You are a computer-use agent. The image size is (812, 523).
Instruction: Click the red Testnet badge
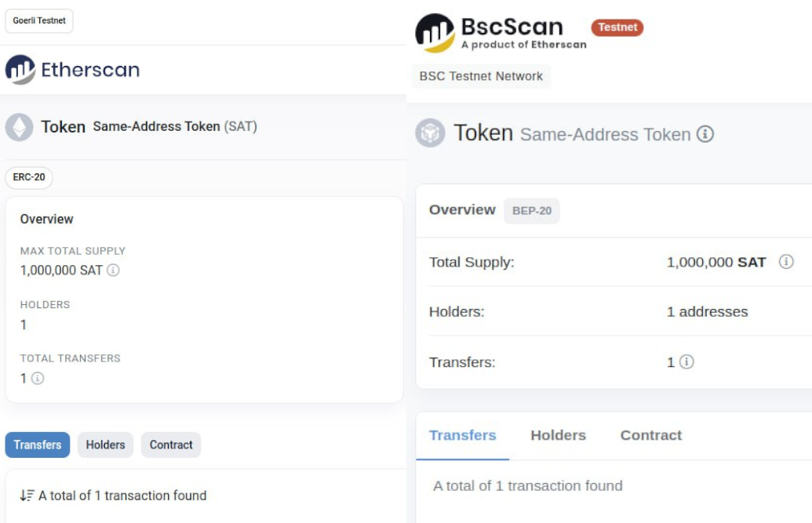tap(617, 27)
